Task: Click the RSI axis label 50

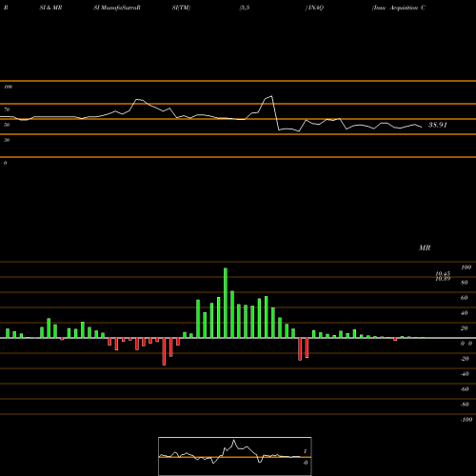Action: 7,125
